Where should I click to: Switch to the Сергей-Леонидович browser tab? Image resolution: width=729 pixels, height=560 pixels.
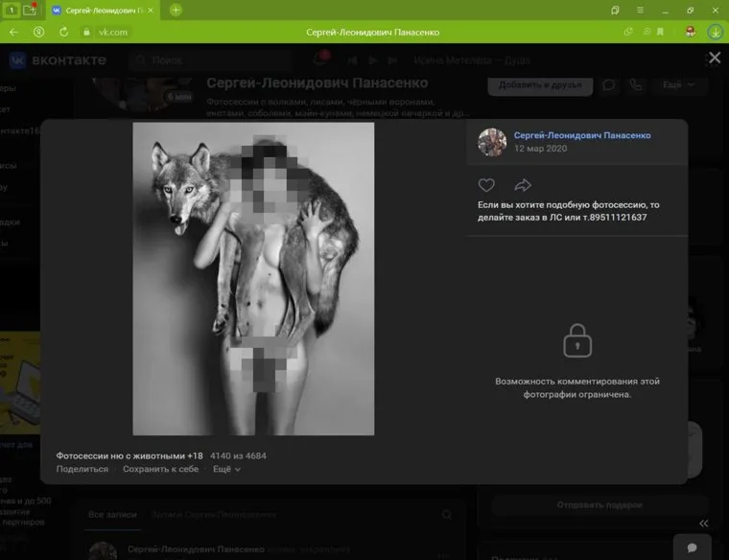(104, 10)
